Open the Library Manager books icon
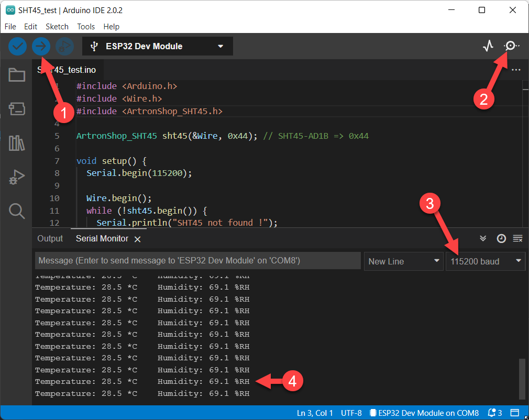This screenshot has height=420, width=529. (17, 143)
